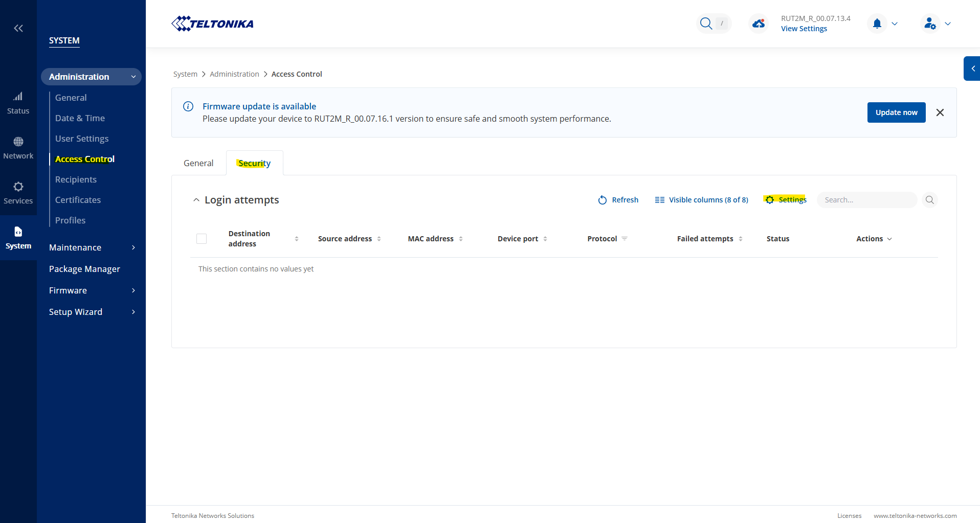Click the login attempts Search input field

coord(867,200)
